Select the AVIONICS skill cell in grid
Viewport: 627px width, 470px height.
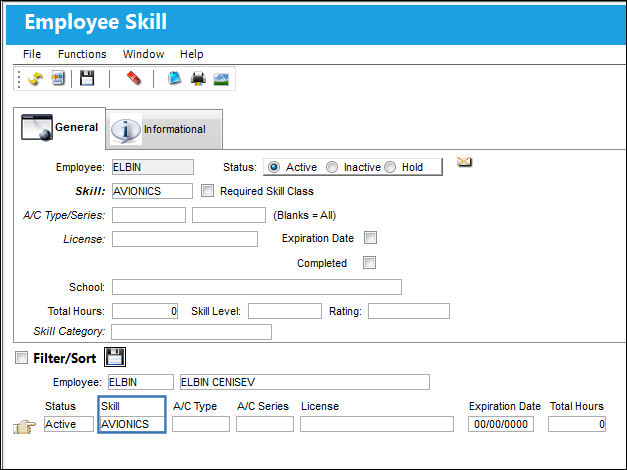(132, 424)
